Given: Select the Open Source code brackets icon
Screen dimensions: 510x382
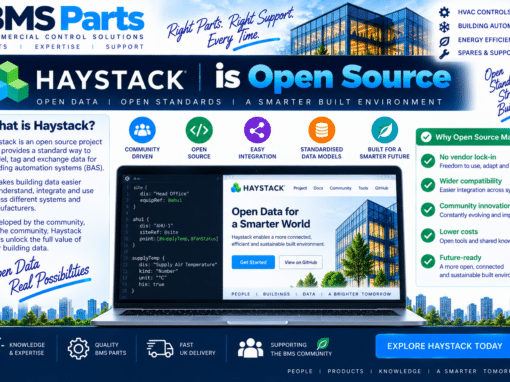Looking at the screenshot, I should point(199,130).
